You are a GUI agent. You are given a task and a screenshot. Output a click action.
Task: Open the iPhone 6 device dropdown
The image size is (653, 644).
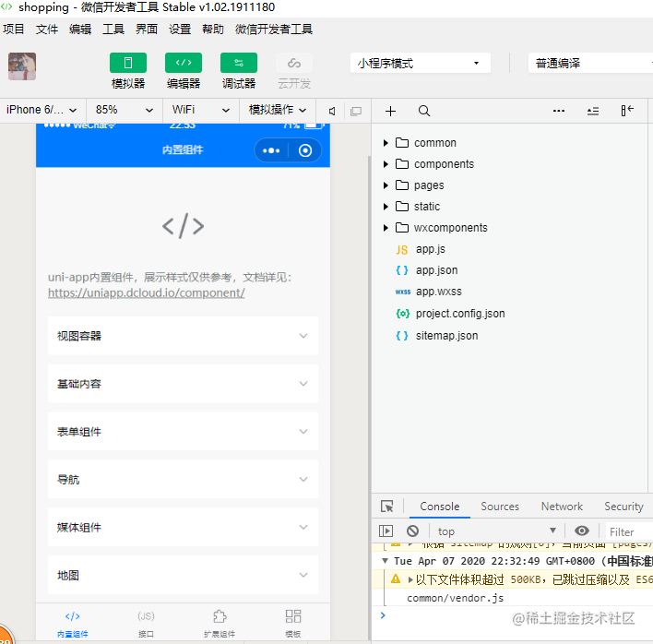[42, 110]
